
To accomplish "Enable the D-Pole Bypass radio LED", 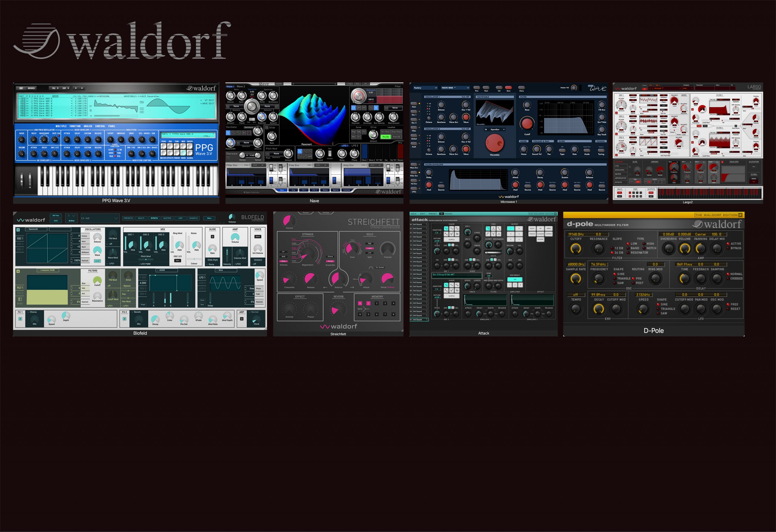I will point(728,248).
